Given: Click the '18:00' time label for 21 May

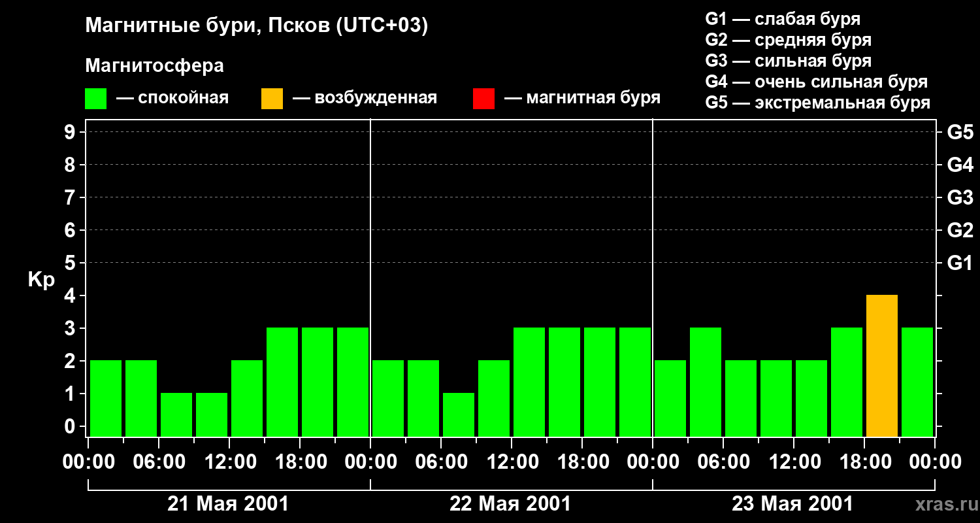Looking at the screenshot, I should (x=300, y=462).
